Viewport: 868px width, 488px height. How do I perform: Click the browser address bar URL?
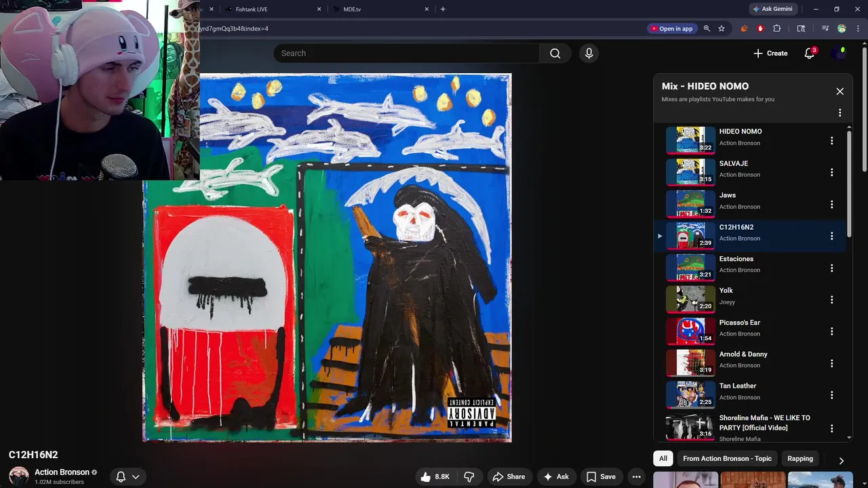click(x=420, y=28)
